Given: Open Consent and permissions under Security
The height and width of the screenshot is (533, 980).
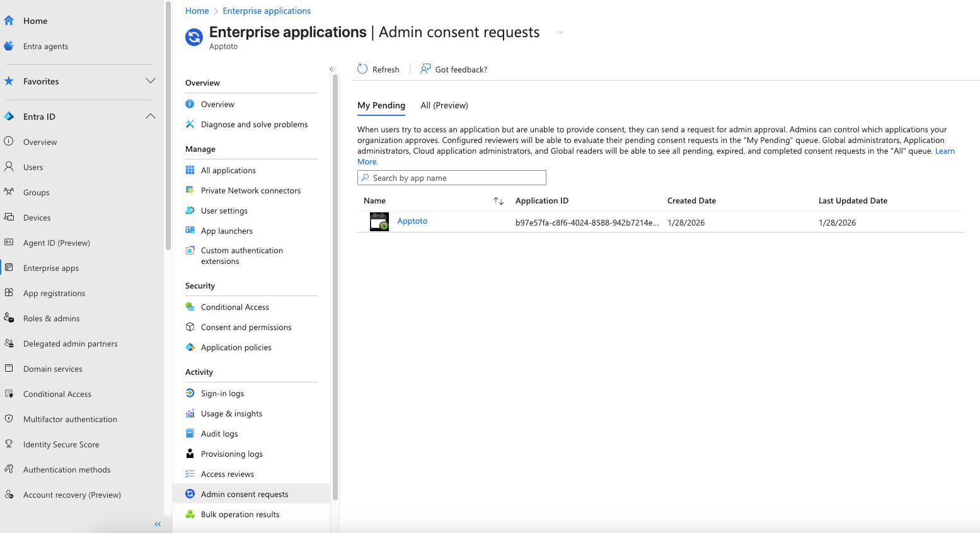Looking at the screenshot, I should click(x=246, y=327).
